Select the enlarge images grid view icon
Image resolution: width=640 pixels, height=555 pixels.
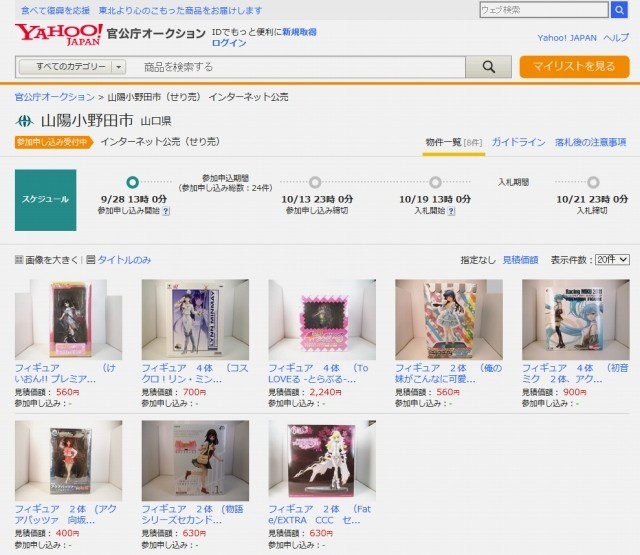pos(19,260)
